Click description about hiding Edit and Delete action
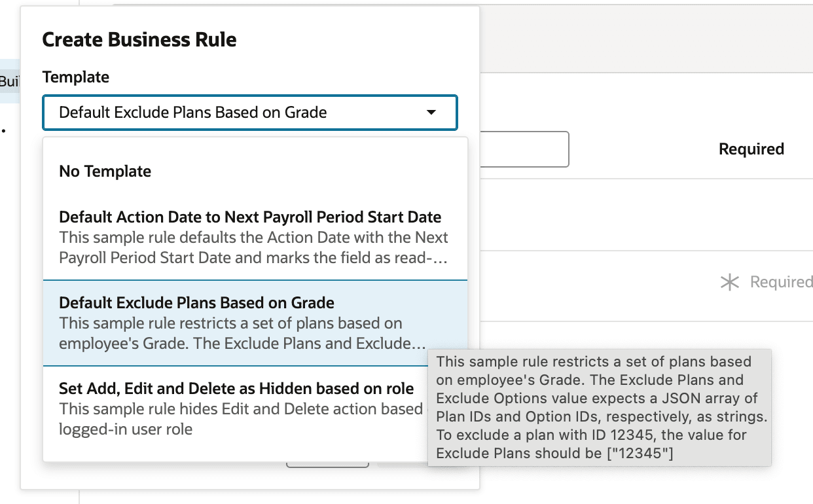 pos(240,419)
